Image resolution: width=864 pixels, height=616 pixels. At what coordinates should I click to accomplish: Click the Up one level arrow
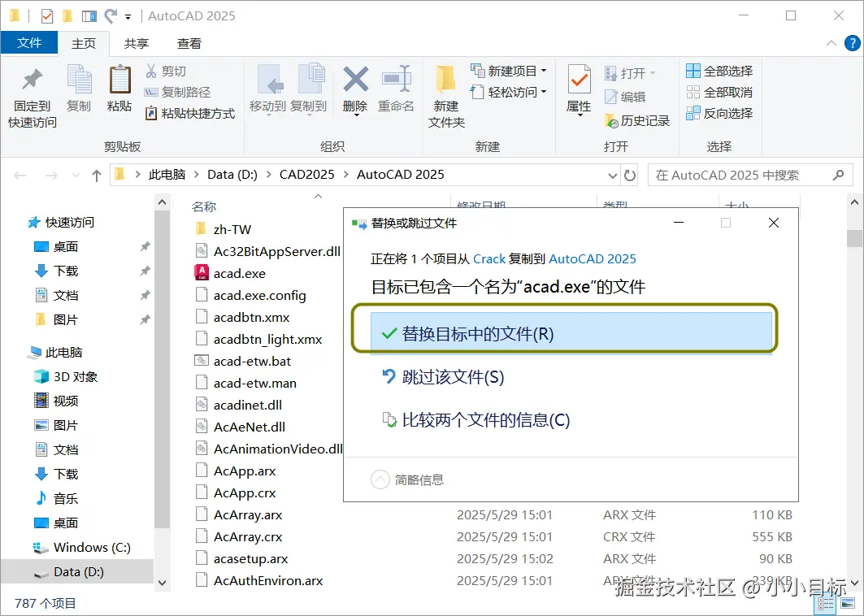pyautogui.click(x=97, y=176)
